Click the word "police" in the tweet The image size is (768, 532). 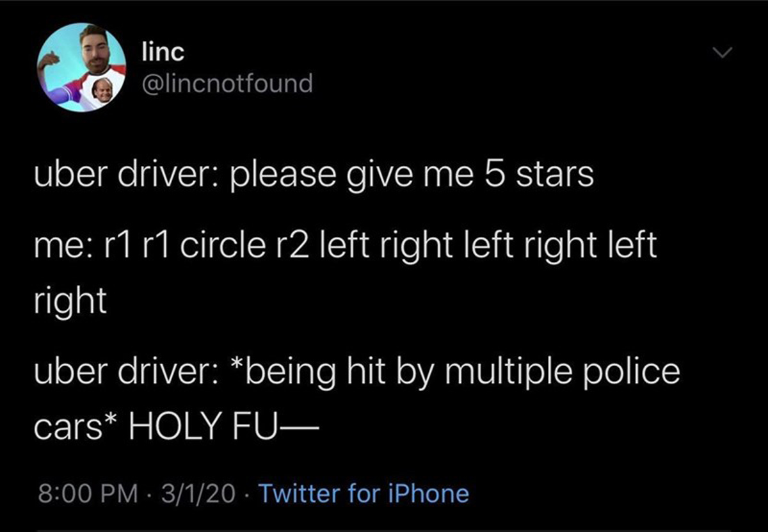pos(631,372)
